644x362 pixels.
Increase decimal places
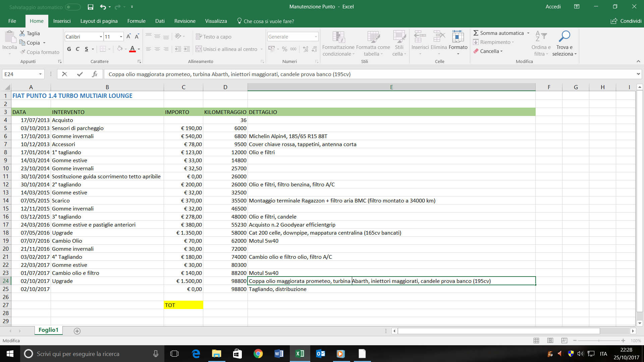pyautogui.click(x=306, y=49)
